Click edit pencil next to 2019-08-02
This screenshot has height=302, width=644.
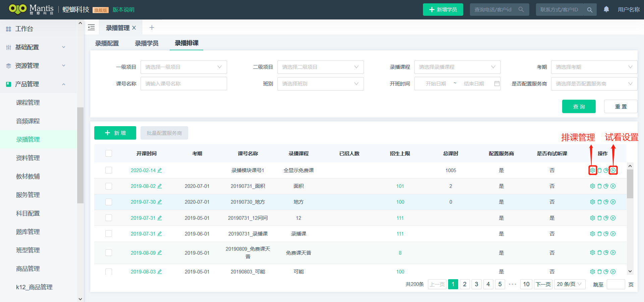coord(160,186)
